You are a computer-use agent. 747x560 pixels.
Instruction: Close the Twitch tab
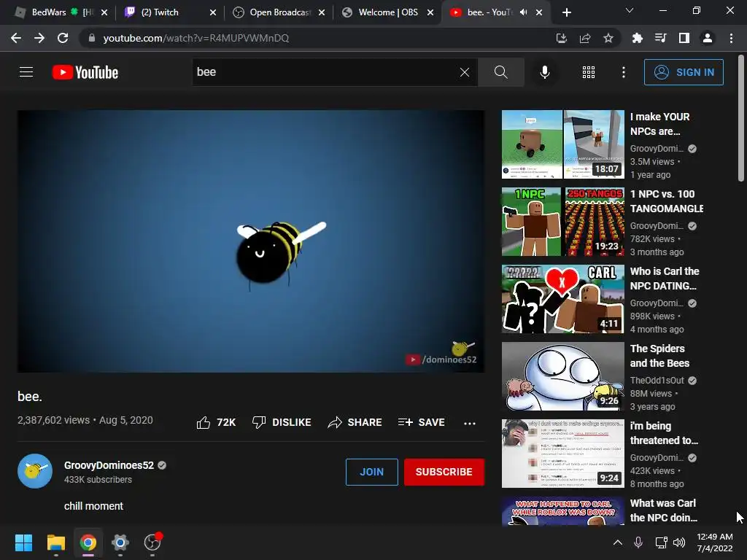tap(213, 12)
